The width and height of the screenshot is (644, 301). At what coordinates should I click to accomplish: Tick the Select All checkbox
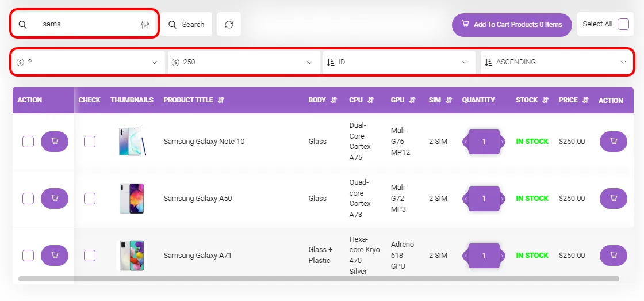pyautogui.click(x=623, y=24)
